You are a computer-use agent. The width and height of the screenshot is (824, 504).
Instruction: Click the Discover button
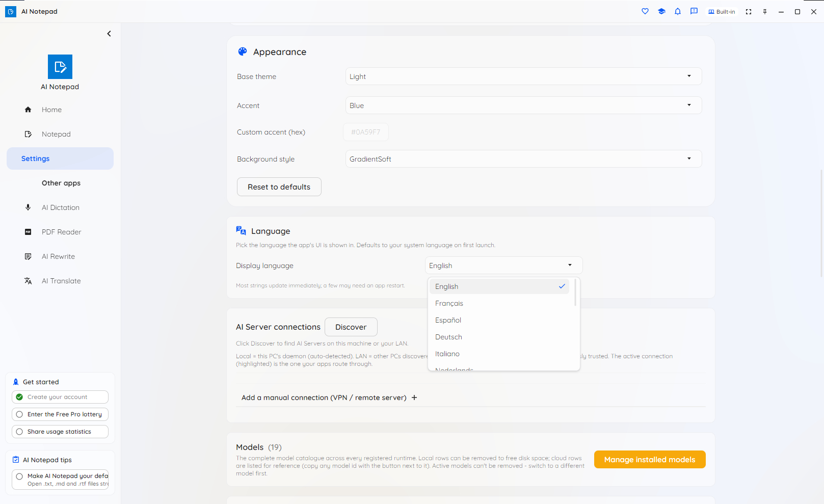[351, 327]
